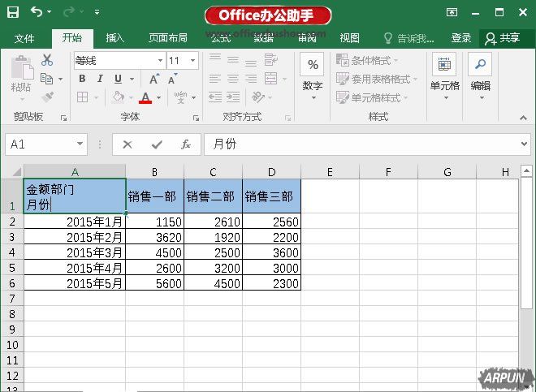The width and height of the screenshot is (536, 392).
Task: Open 单元格样式 cell styles
Action: click(x=372, y=97)
